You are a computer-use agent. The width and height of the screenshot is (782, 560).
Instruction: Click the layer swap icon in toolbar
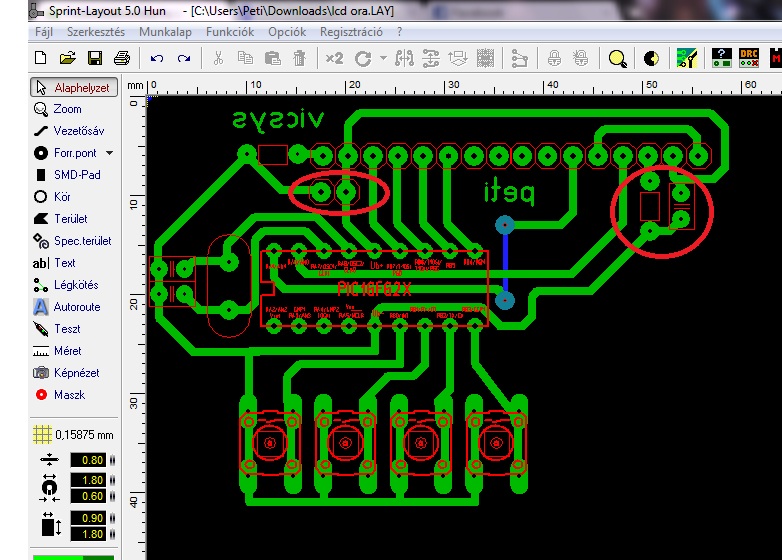click(457, 58)
